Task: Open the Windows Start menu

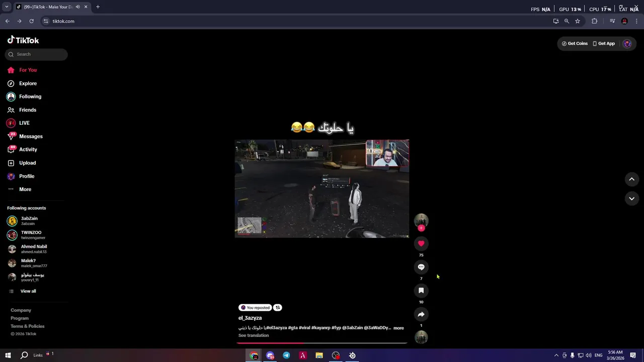Action: coord(8,355)
